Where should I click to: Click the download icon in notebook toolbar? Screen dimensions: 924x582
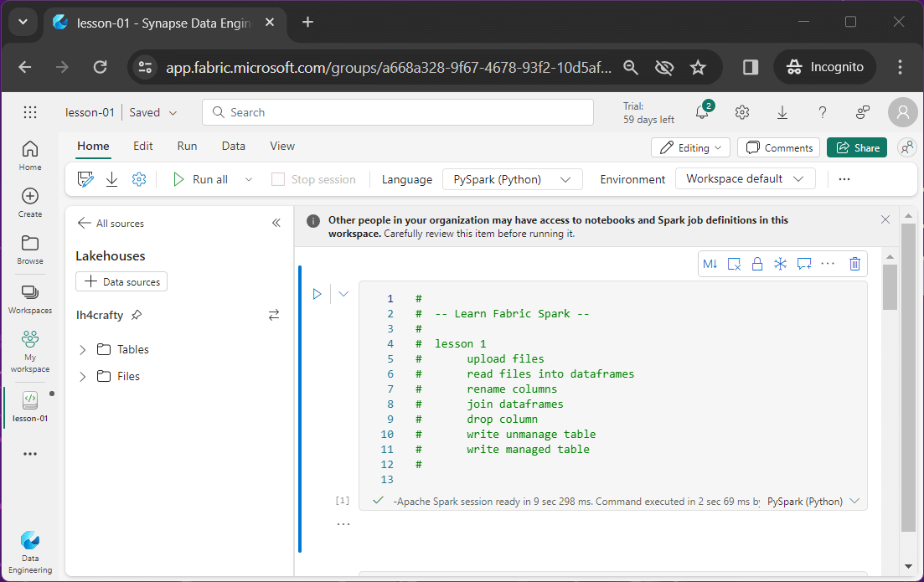(x=111, y=179)
